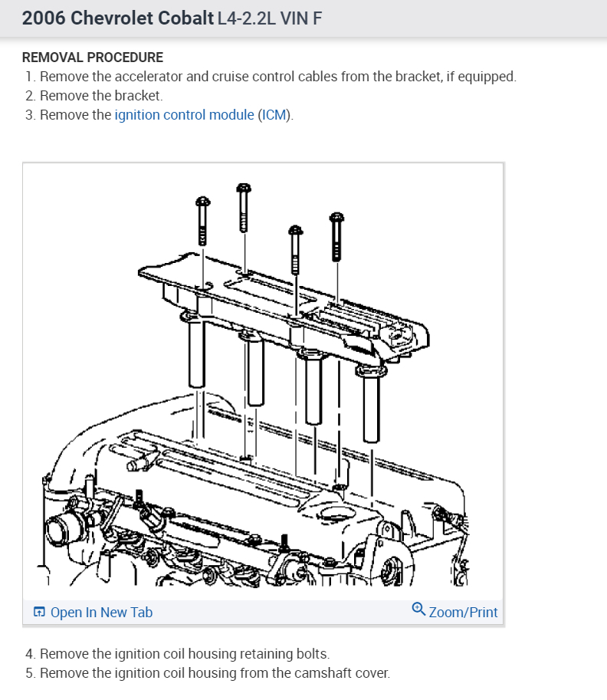Click step 5 about the camshaft cover

pos(208,673)
